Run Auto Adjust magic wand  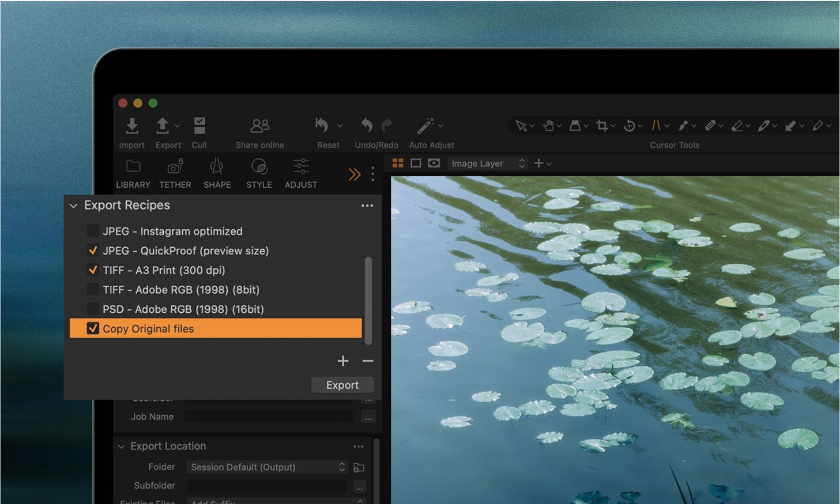click(x=425, y=126)
